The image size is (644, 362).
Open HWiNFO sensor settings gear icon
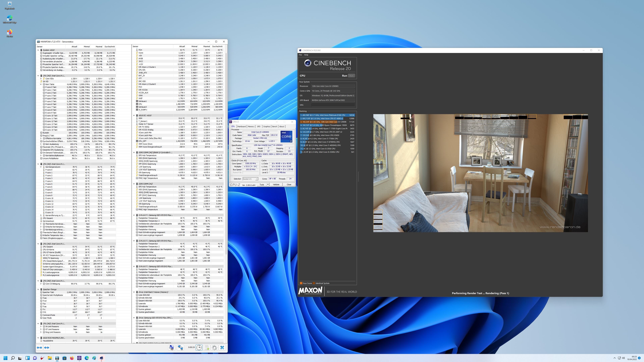[214, 348]
